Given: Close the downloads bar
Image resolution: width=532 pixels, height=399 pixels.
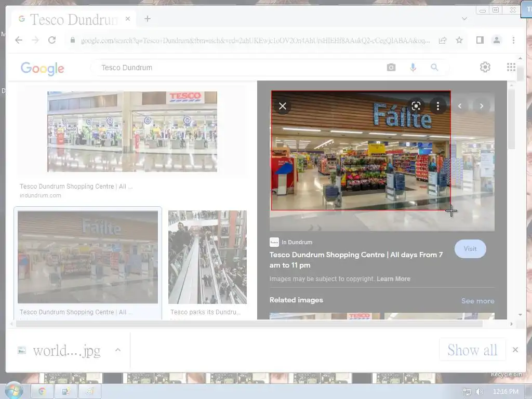Looking at the screenshot, I should click(x=515, y=350).
